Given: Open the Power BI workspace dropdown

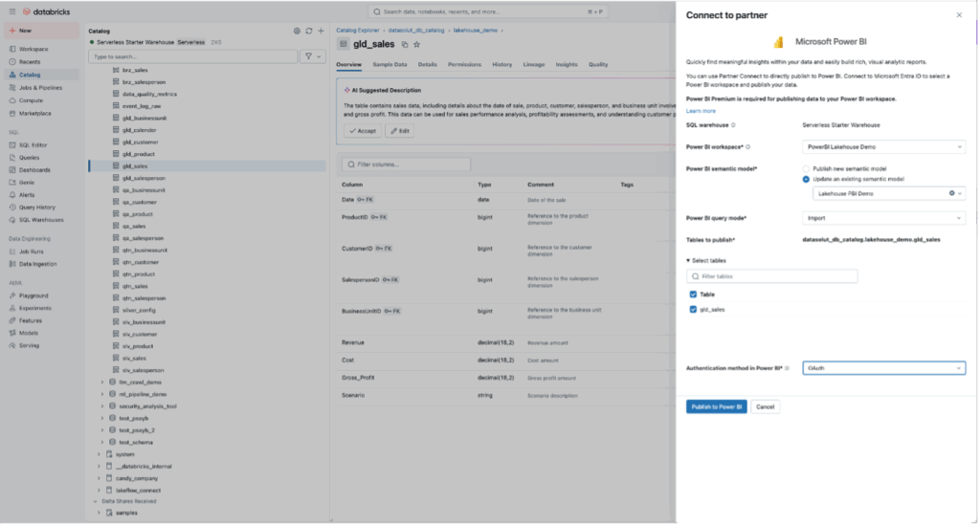Looking at the screenshot, I should (882, 147).
